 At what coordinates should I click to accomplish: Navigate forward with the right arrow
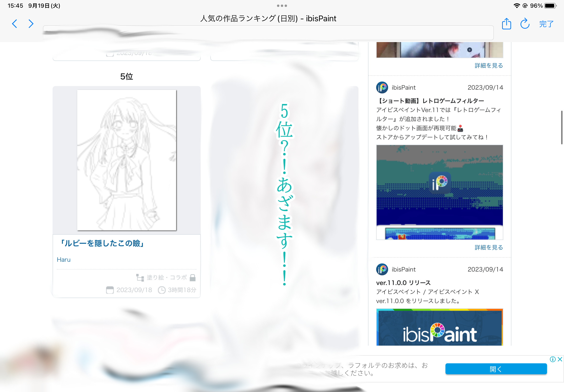pos(31,24)
